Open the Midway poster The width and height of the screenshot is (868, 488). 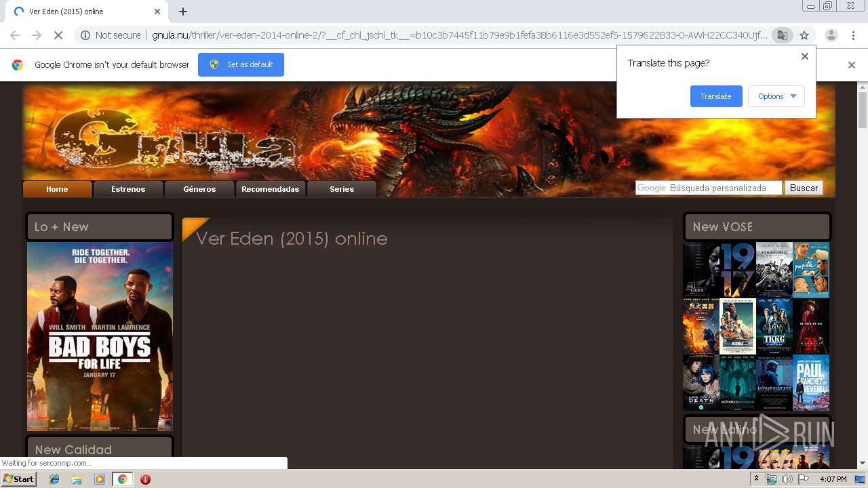(x=738, y=326)
